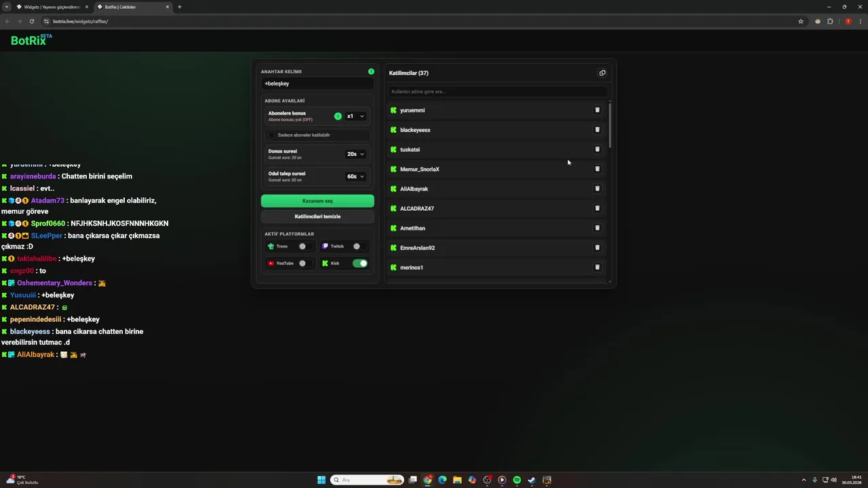Image resolution: width=868 pixels, height=488 pixels.
Task: Remove Ametilhan with trash icon
Action: pyautogui.click(x=597, y=228)
